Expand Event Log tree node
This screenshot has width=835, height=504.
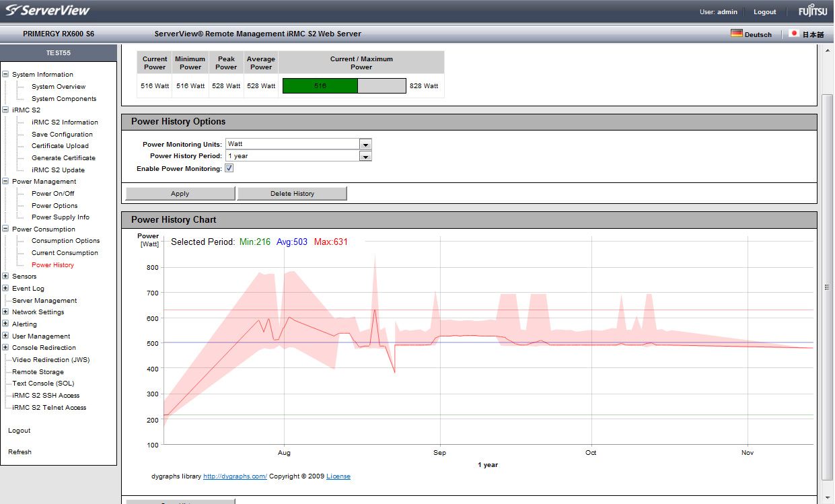(x=5, y=288)
